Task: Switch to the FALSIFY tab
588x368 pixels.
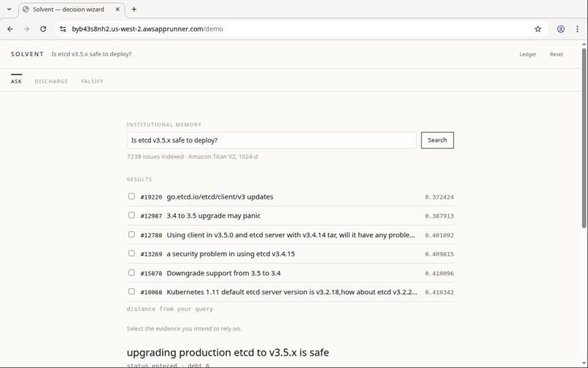Action: pos(92,81)
